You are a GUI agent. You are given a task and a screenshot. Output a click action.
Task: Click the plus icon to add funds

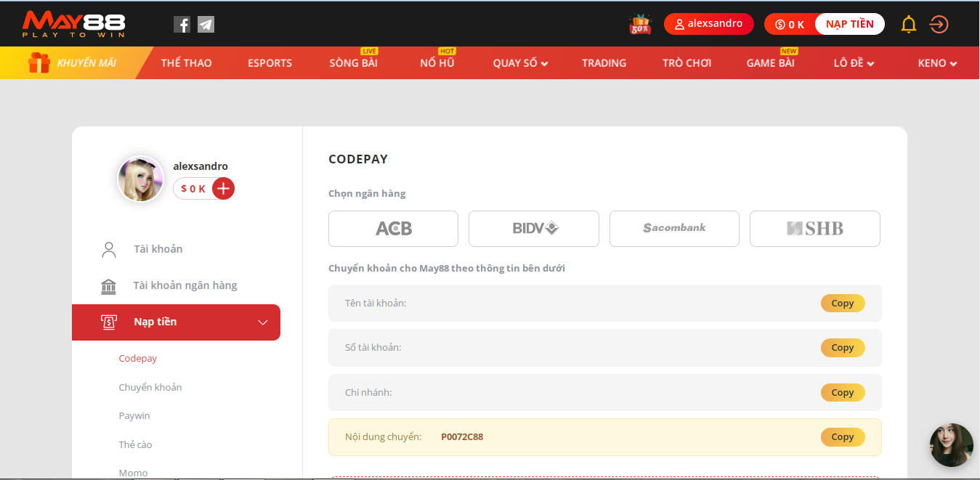pyautogui.click(x=223, y=188)
